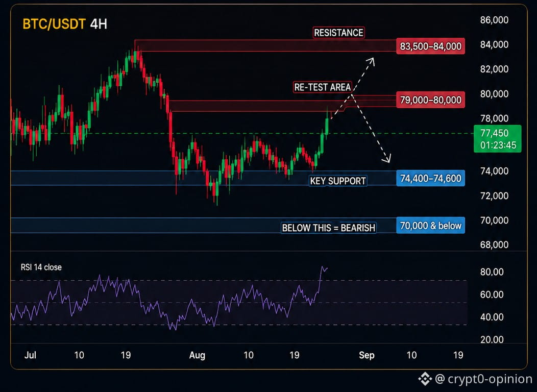
Task: Click the 78,000 price axis tick
Action: click(x=494, y=118)
